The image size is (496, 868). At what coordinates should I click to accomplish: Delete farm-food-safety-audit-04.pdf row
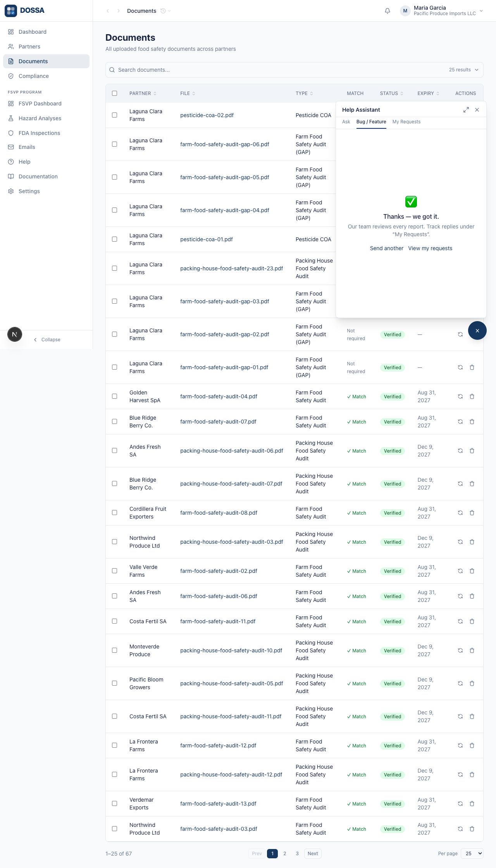(472, 396)
